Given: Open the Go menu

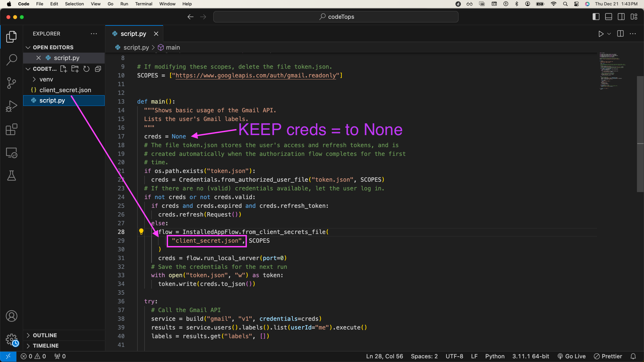Looking at the screenshot, I should pyautogui.click(x=110, y=4).
